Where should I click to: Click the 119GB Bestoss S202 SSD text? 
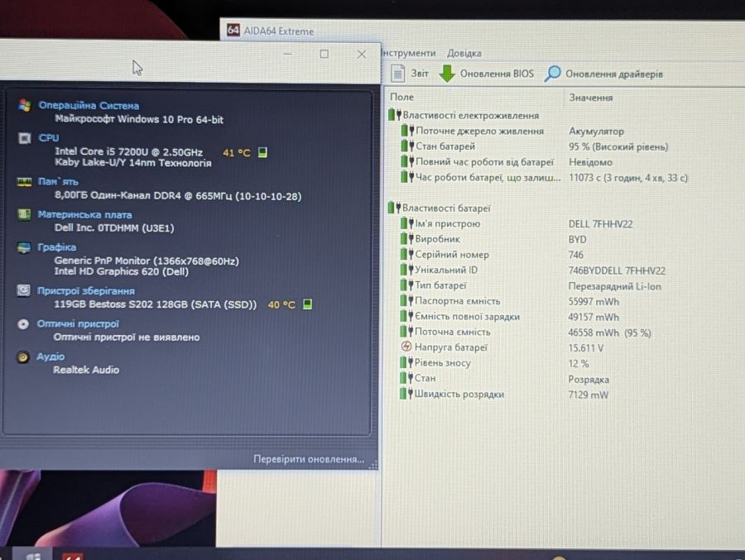pyautogui.click(x=155, y=304)
